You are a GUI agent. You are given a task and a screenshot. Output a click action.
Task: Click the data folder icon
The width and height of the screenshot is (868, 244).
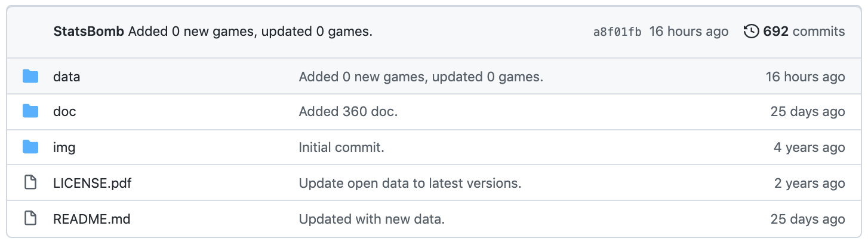coord(30,77)
